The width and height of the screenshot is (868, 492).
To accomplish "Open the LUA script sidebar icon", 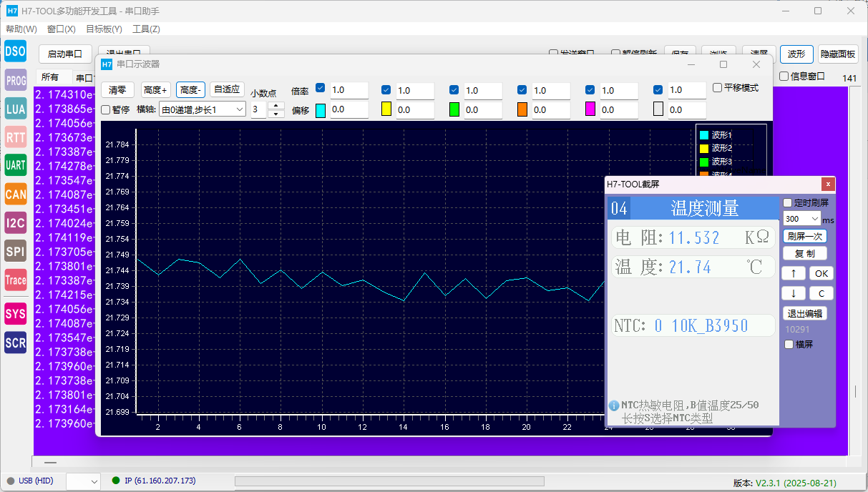I will (15, 109).
